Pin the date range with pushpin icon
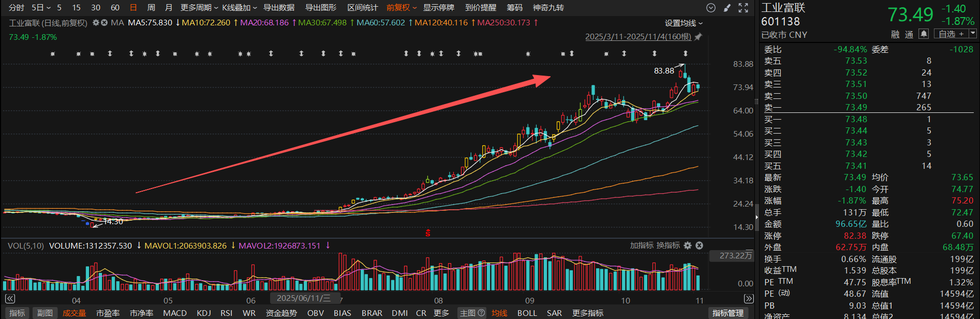Screen dimensions: 980x319 coord(698,37)
